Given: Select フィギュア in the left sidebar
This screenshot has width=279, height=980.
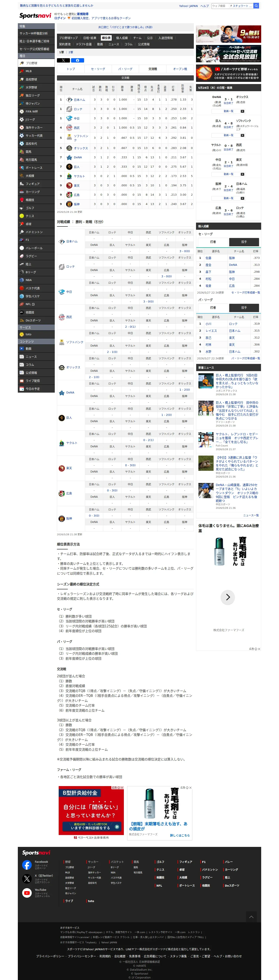Looking at the screenshot, I should coord(36,184).
